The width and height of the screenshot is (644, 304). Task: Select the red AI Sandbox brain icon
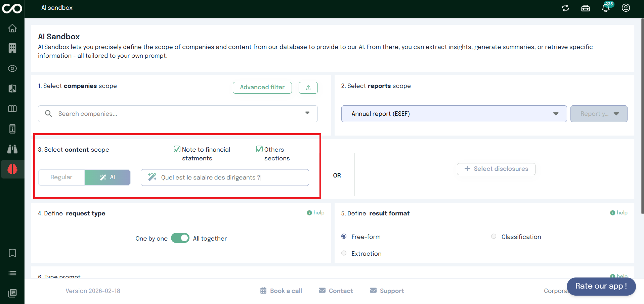[x=12, y=169]
